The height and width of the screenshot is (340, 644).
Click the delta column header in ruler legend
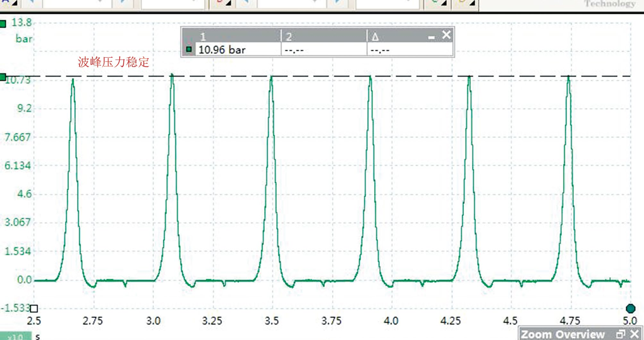click(375, 37)
